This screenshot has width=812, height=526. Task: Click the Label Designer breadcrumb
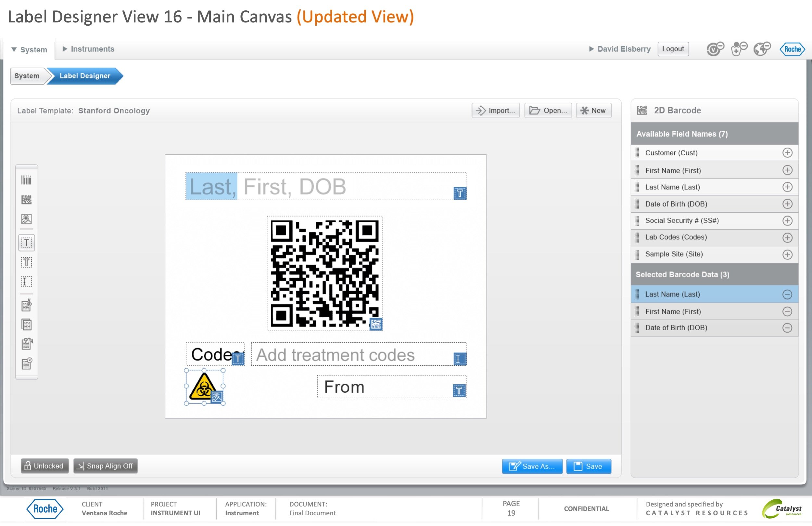click(85, 76)
